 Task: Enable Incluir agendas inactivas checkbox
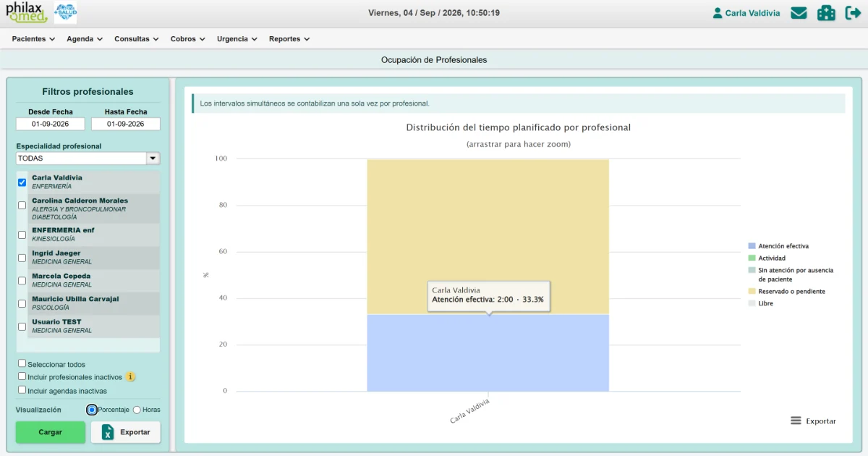(x=22, y=389)
